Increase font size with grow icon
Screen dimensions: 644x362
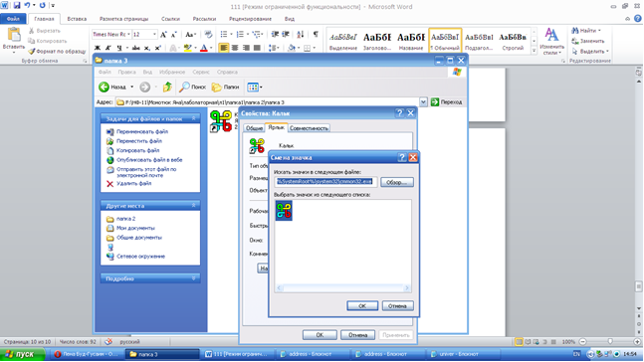(163, 35)
